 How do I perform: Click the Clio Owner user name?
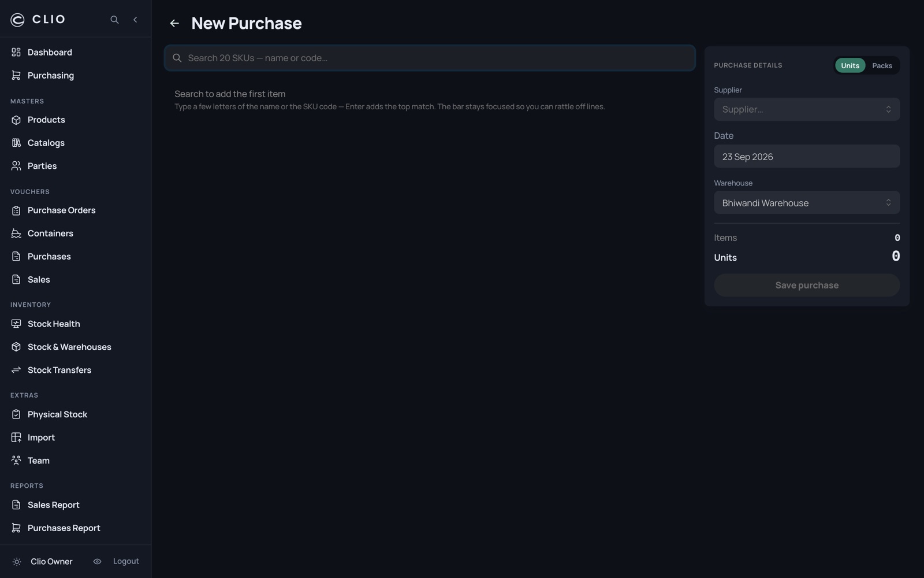point(51,562)
